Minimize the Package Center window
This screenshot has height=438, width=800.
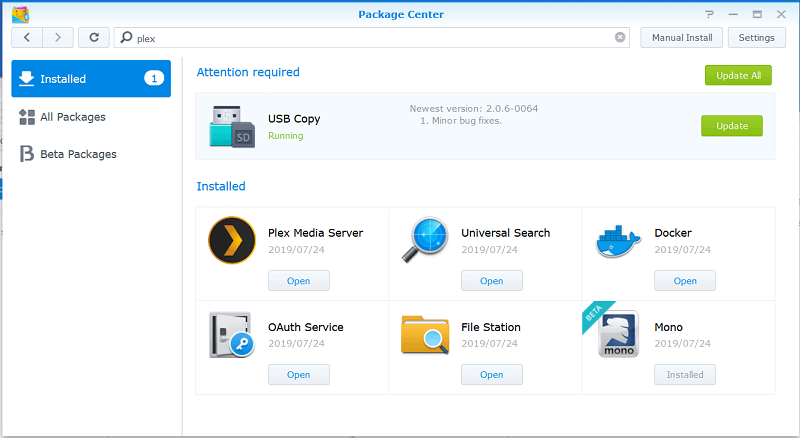733,14
